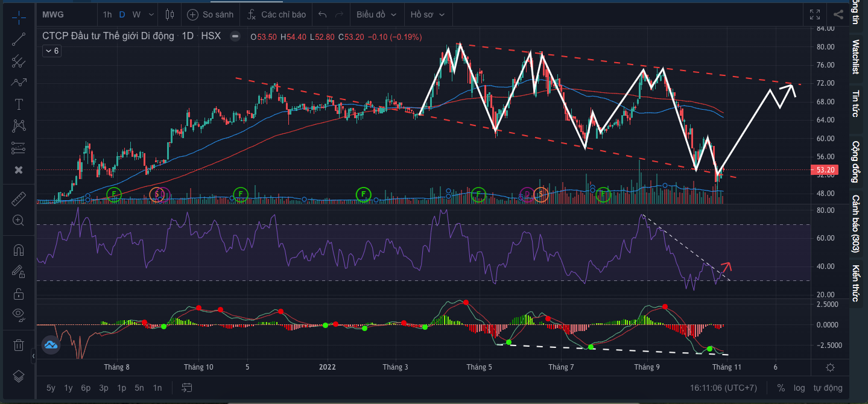Enter fullscreen mode with the expand icon

pos(815,14)
